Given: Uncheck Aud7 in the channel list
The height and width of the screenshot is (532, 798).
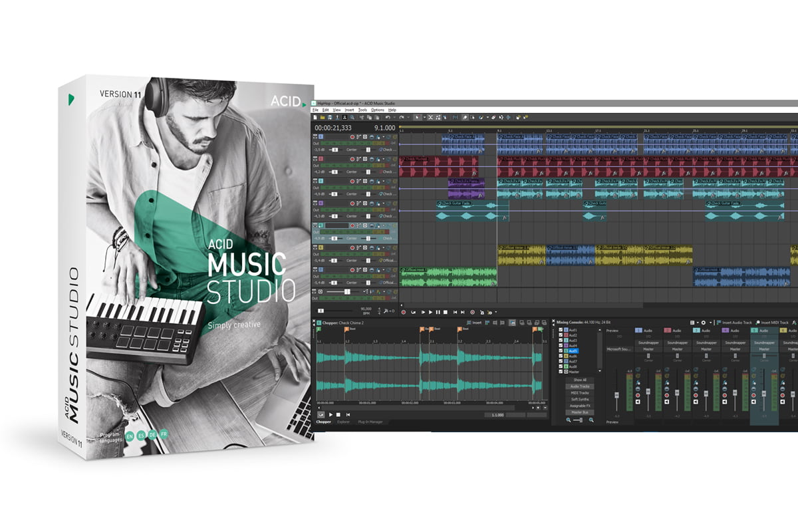Looking at the screenshot, I should coord(561,361).
